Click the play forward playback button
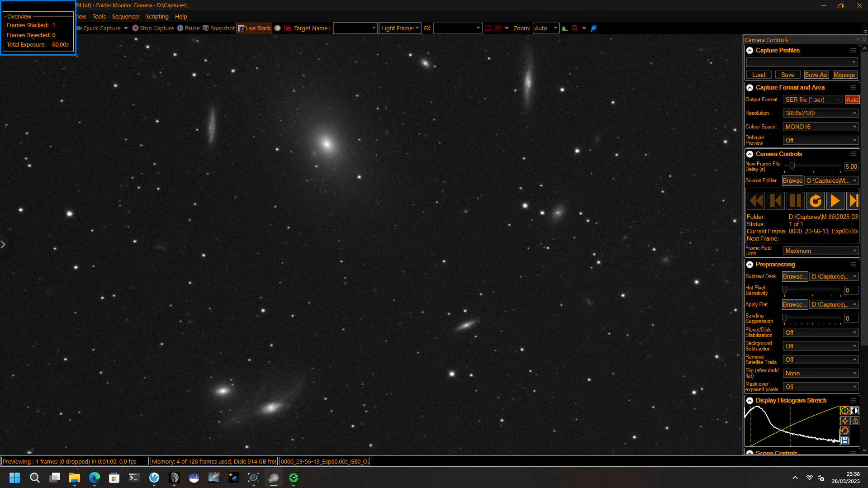The height and width of the screenshot is (488, 868). click(835, 200)
